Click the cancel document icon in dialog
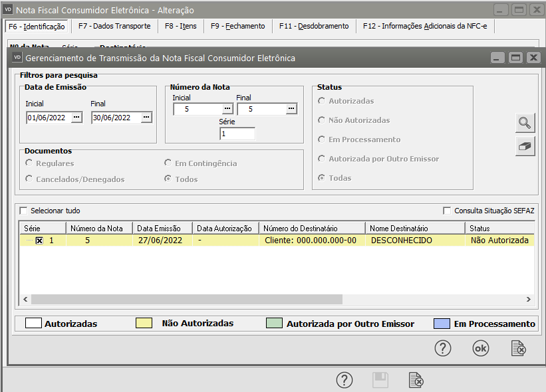The height and width of the screenshot is (392, 546). click(x=518, y=348)
